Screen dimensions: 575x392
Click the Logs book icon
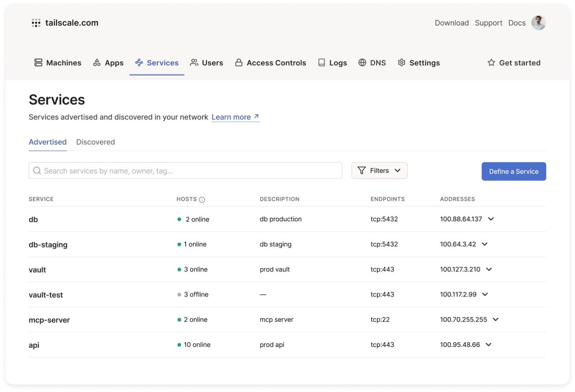321,63
